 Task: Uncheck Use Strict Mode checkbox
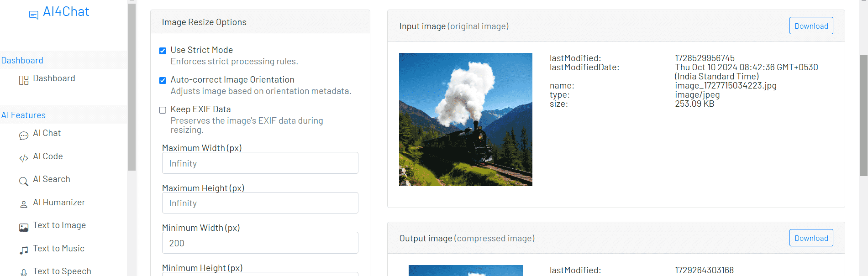pyautogui.click(x=163, y=51)
